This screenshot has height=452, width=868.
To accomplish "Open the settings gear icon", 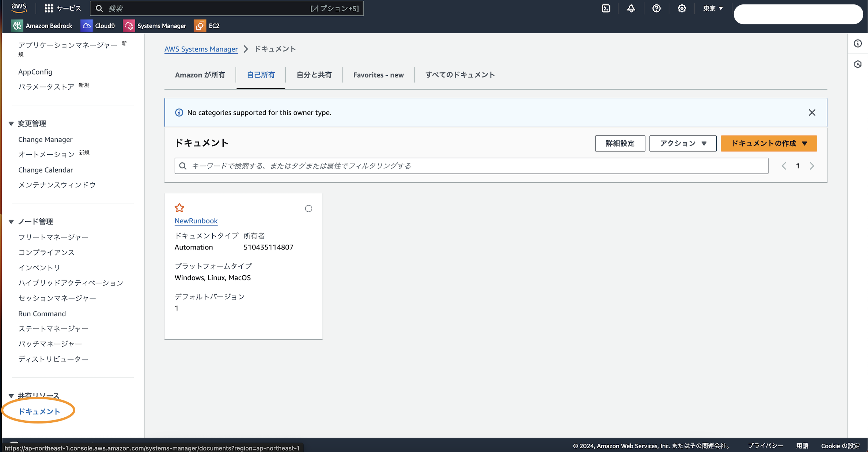I will point(682,8).
